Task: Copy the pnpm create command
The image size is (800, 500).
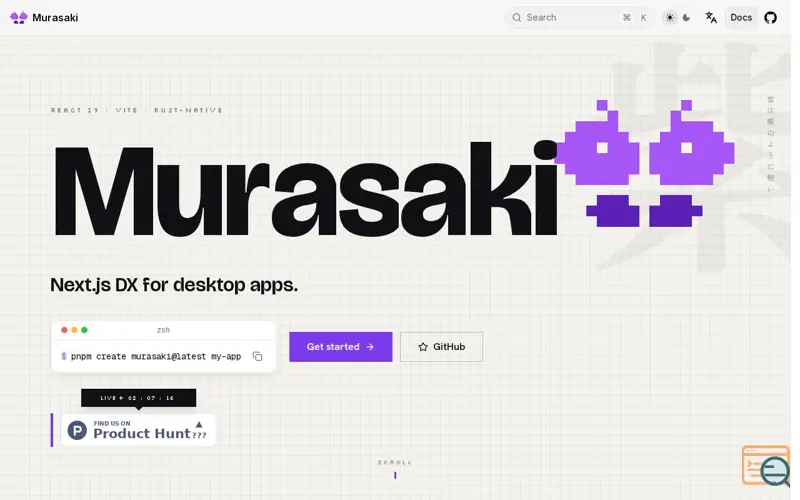Action: pyautogui.click(x=258, y=356)
